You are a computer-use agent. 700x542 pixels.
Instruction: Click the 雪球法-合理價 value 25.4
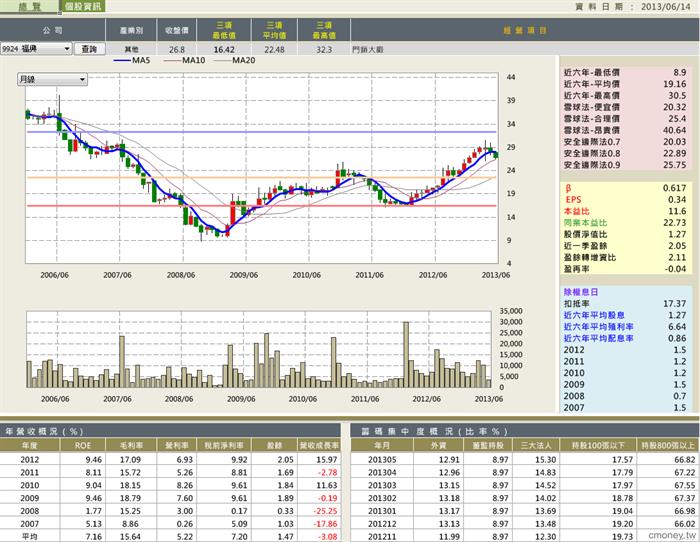(x=677, y=119)
